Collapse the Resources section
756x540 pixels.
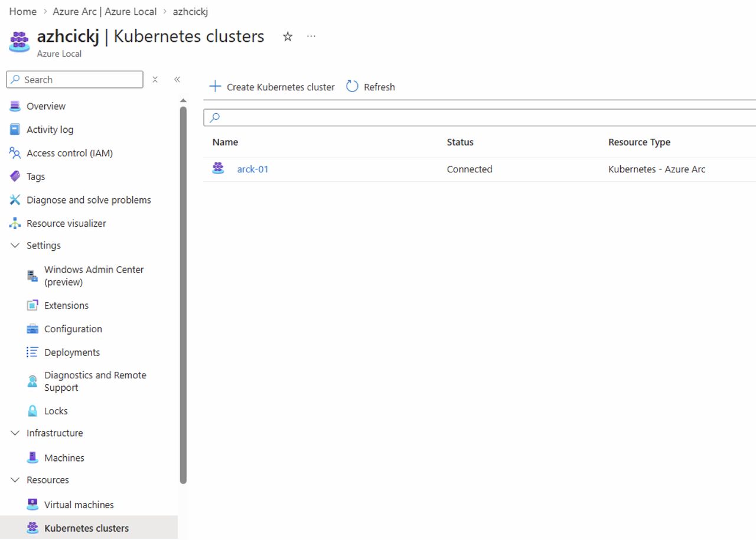tap(15, 480)
